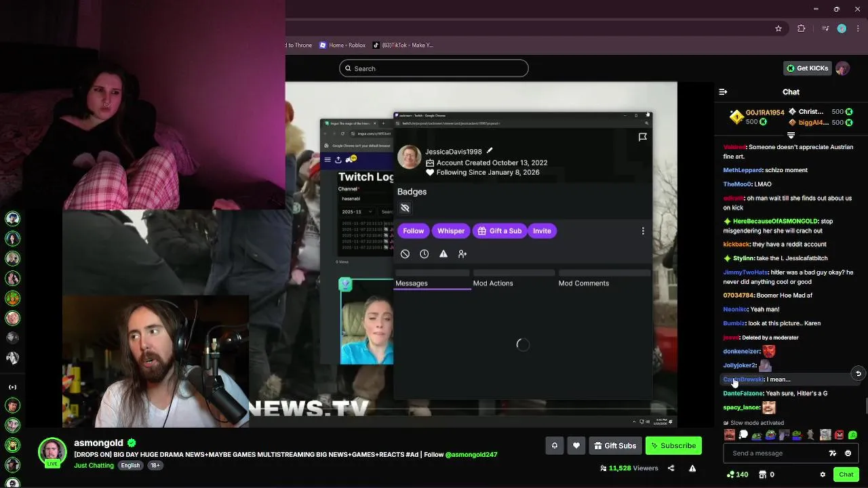
Task: Click flag icon in popout top-right
Action: pyautogui.click(x=643, y=137)
